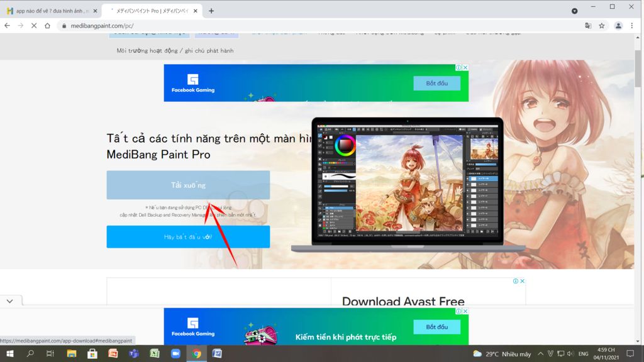Open Microsoft Teams from the taskbar
This screenshot has height=362, width=644.
pyautogui.click(x=134, y=353)
